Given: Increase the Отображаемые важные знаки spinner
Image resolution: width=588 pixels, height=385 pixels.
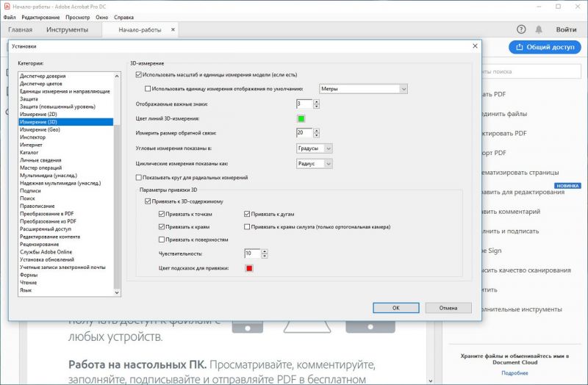Looking at the screenshot, I should (317, 102).
